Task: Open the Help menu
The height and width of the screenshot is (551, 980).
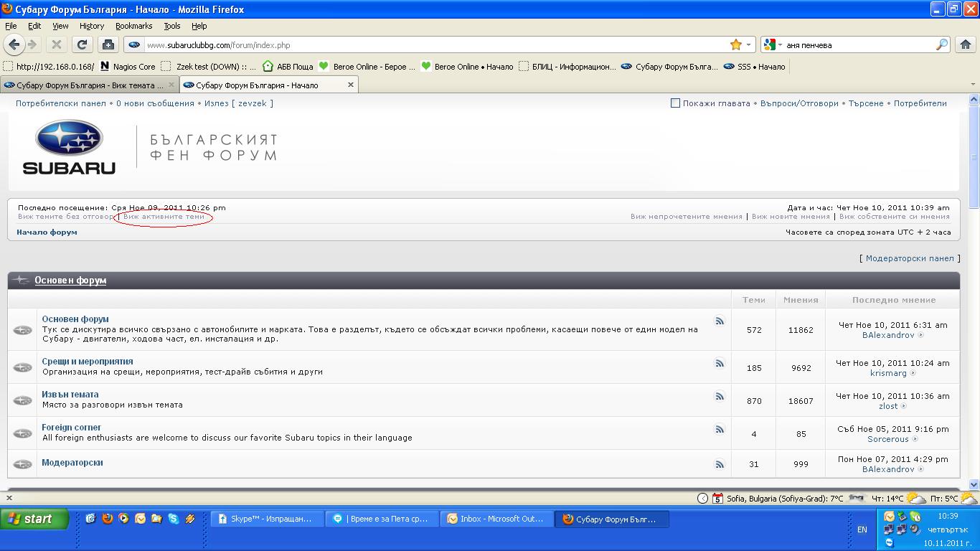Action: (x=199, y=26)
